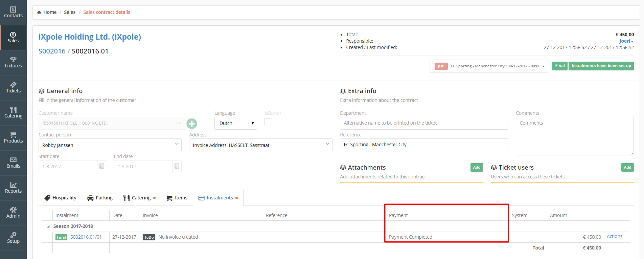
Task: Select the Instalments tab
Action: (218, 198)
